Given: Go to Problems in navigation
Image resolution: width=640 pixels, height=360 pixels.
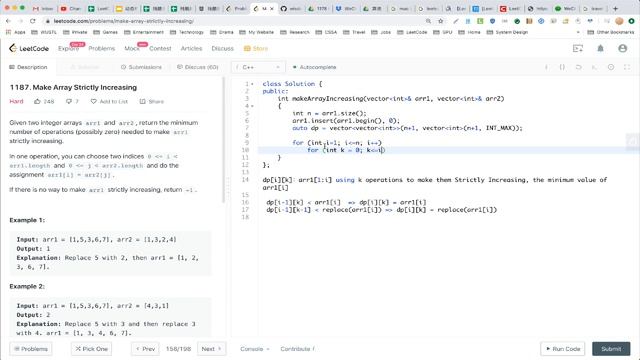Looking at the screenshot, I should (102, 48).
